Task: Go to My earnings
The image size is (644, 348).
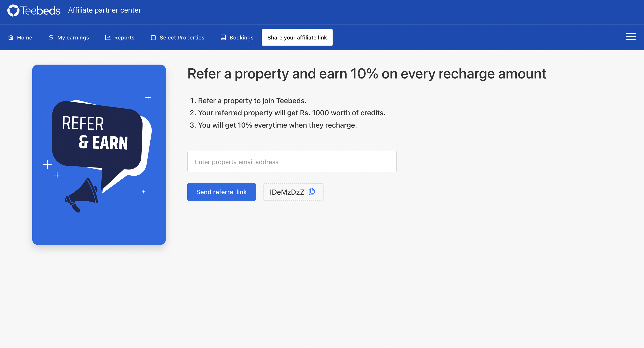Action: (69, 37)
